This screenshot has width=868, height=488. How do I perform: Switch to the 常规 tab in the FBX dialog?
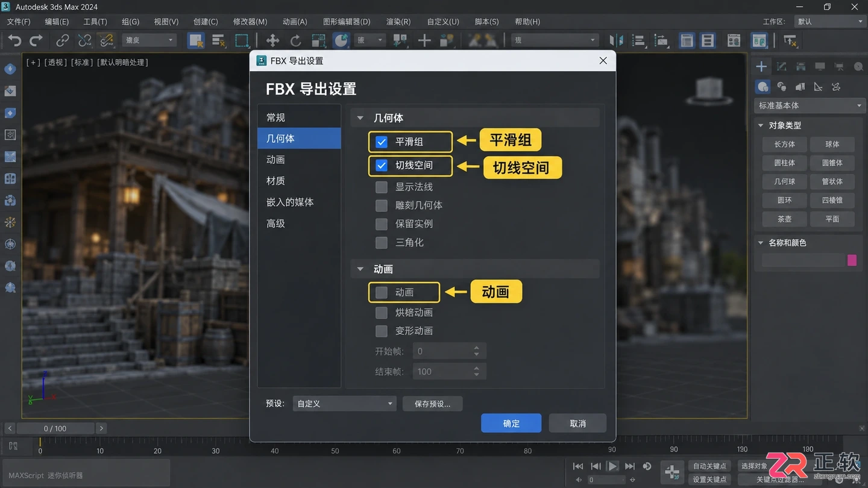pos(299,117)
